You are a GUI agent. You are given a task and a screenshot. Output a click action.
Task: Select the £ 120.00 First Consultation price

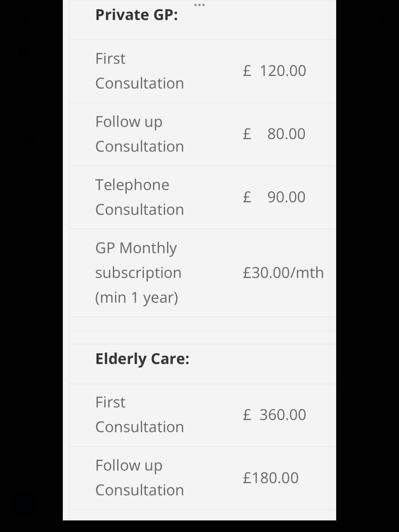[274, 71]
